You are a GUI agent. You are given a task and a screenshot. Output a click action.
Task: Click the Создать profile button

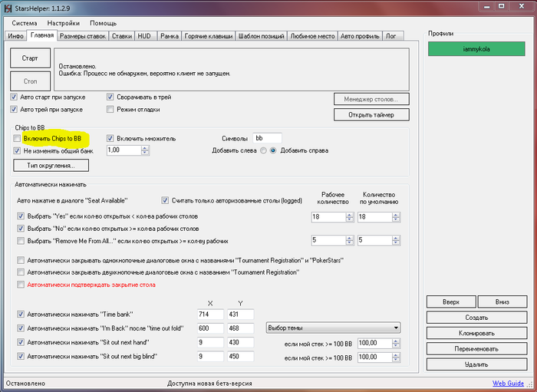476,318
